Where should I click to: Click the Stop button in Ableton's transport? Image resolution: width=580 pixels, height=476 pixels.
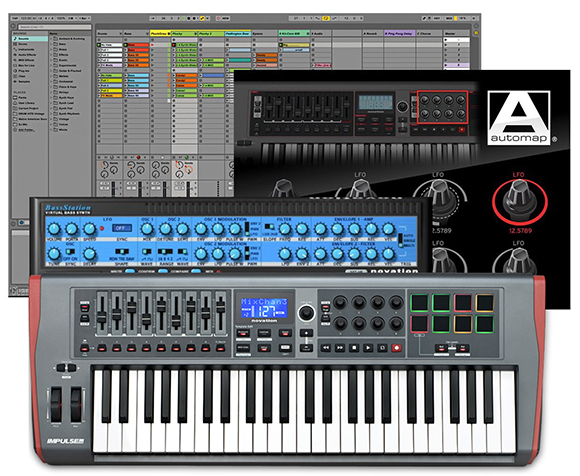click(x=189, y=18)
